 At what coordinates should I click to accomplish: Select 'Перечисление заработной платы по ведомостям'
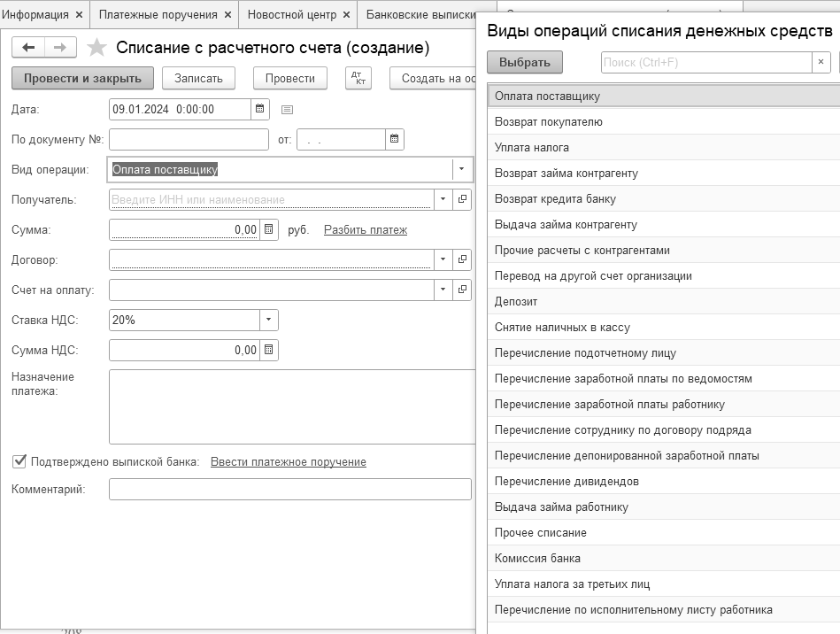664,379
